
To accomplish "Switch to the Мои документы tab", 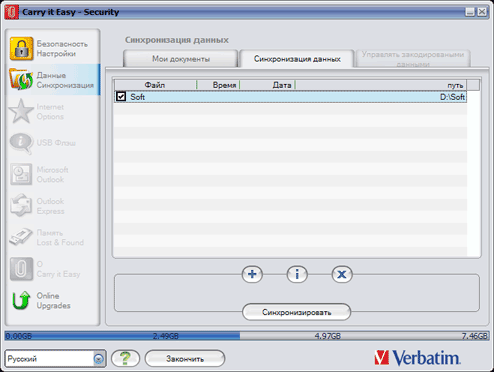I will click(x=181, y=59).
